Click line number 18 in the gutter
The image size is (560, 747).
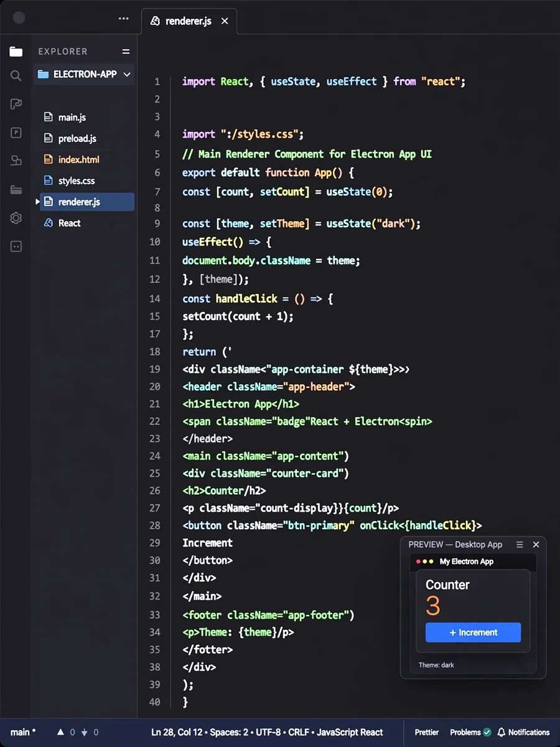point(155,352)
